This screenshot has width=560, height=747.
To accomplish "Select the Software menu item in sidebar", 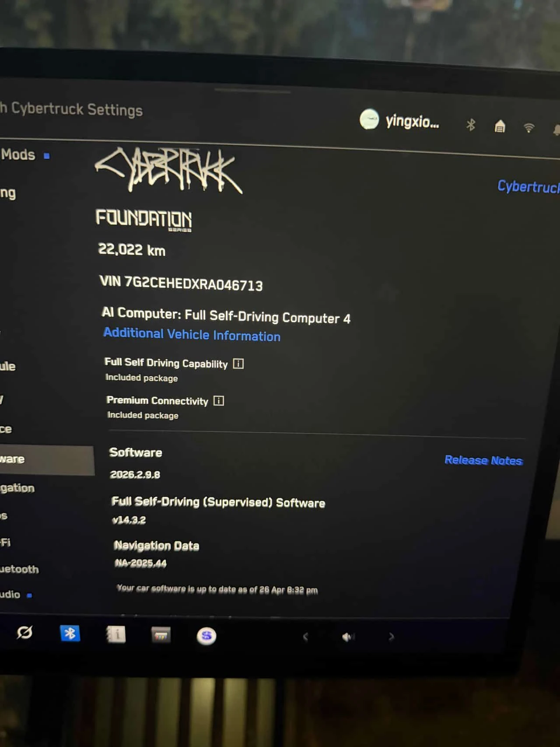I will pos(47,460).
